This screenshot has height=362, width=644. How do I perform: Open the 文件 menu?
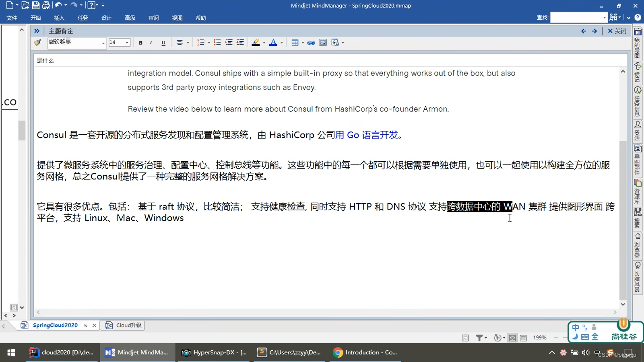[x=12, y=18]
